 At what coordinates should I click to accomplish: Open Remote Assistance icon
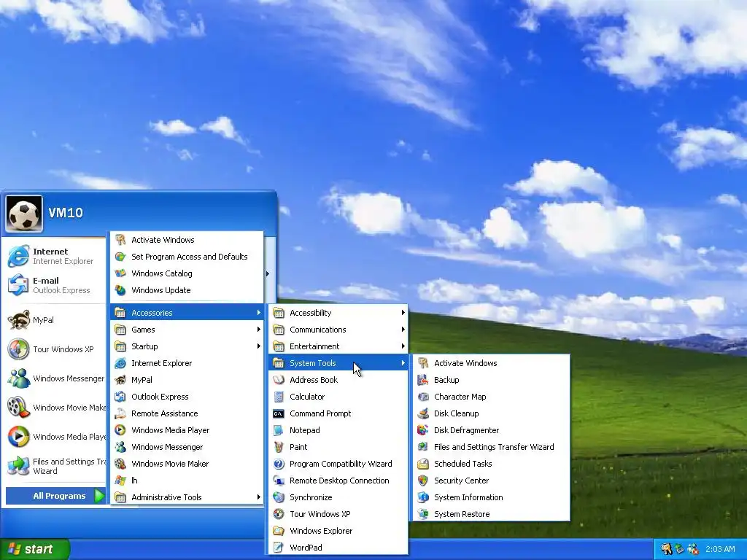pyautogui.click(x=120, y=413)
